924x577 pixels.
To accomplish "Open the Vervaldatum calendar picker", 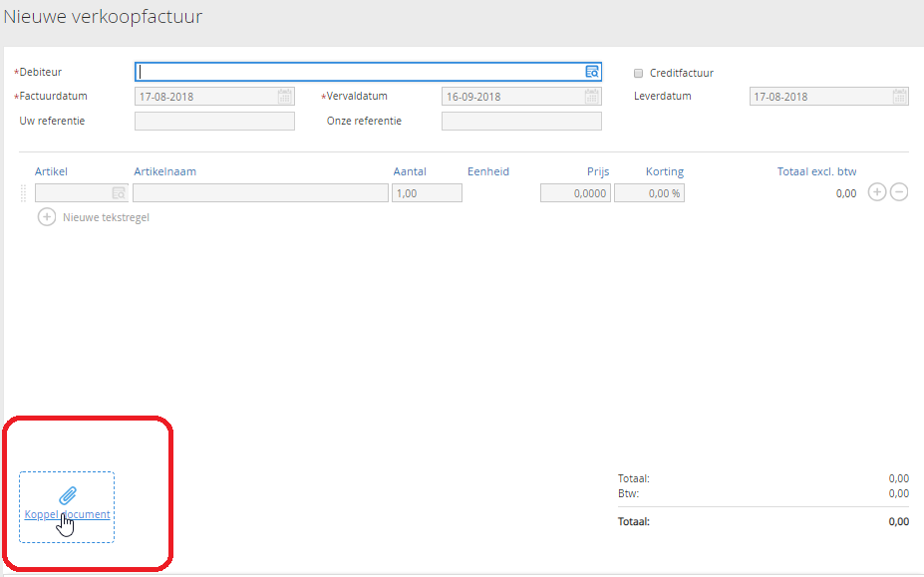I will pos(592,96).
